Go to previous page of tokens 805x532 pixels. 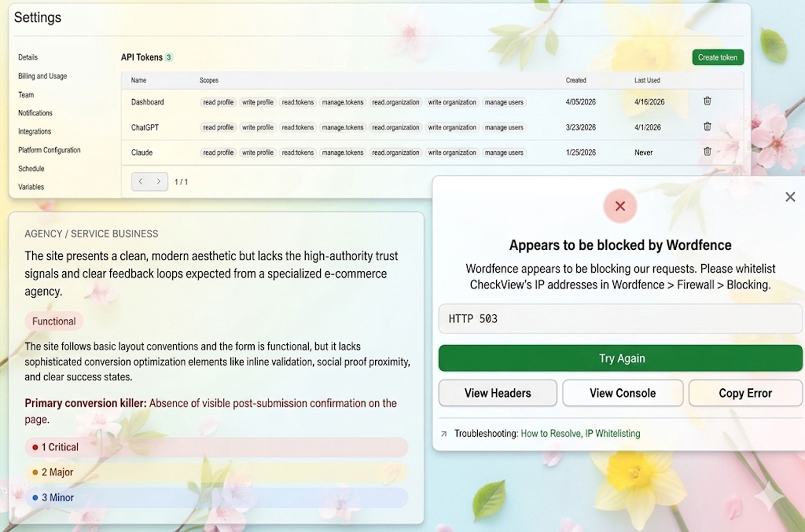pos(140,182)
